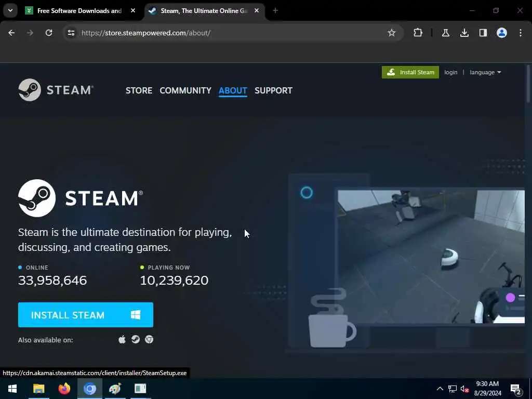Open a new browser tab

coord(275,11)
